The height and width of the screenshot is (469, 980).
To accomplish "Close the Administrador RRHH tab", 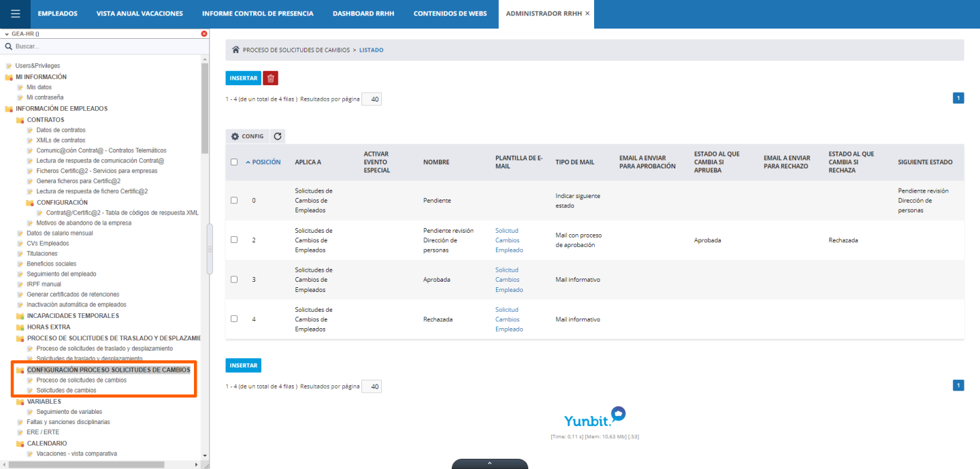I will [x=587, y=14].
